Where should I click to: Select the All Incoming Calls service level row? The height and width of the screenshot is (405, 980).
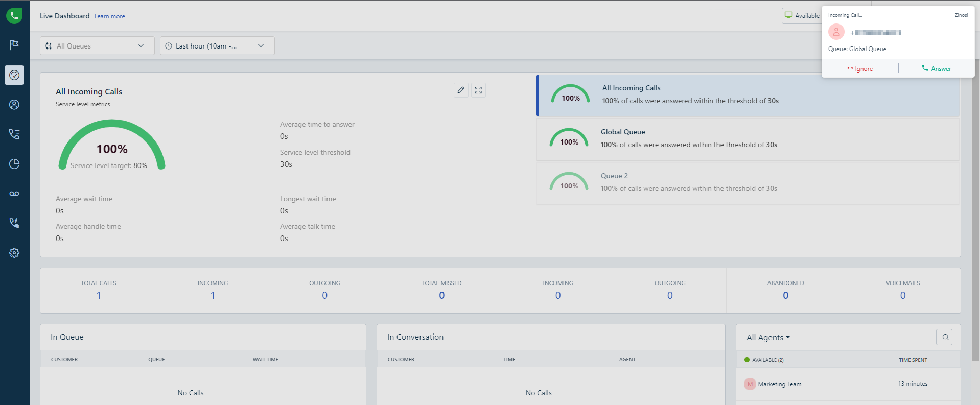point(748,96)
